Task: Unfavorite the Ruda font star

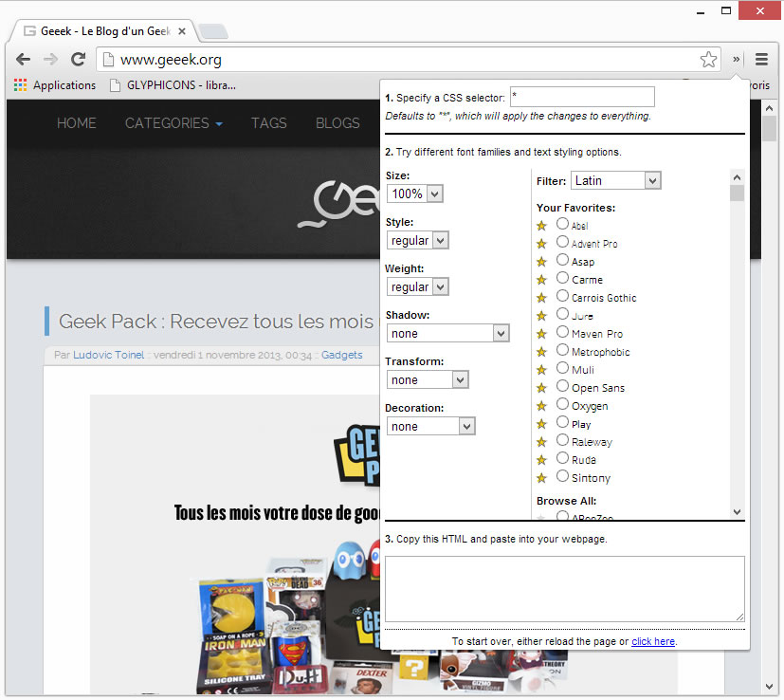Action: pyautogui.click(x=541, y=460)
